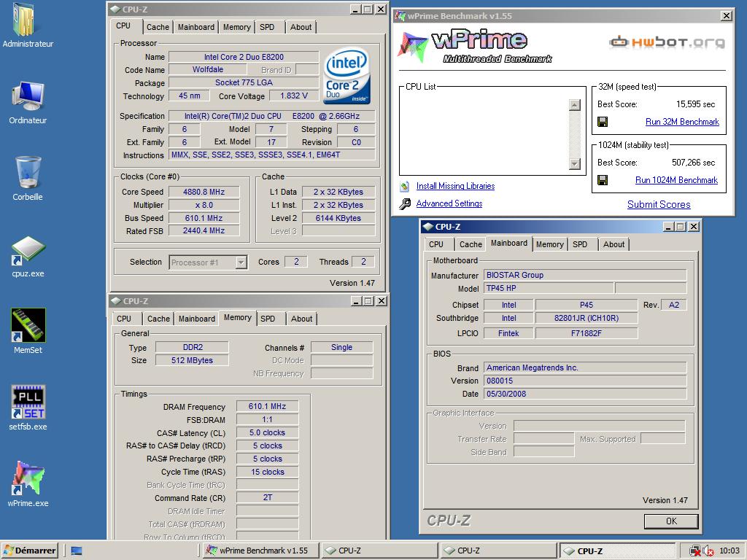Click the floppy save icon for 32M score
The image size is (747, 560).
pyautogui.click(x=602, y=122)
